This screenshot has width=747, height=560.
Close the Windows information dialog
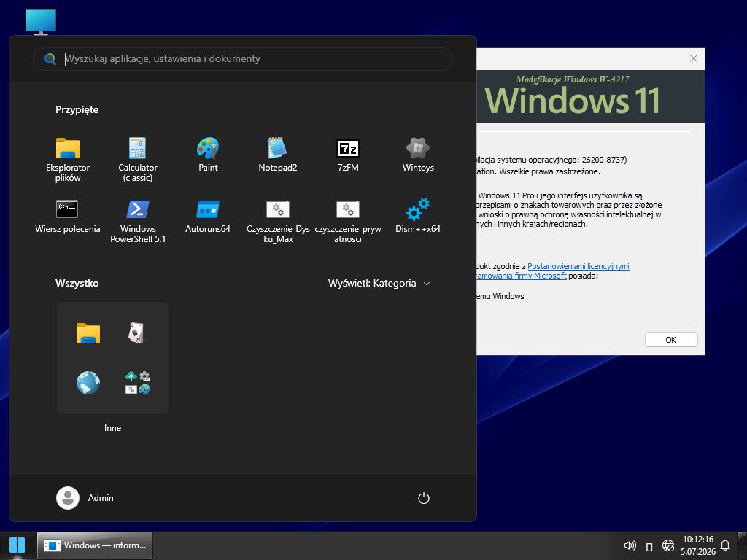[x=693, y=58]
